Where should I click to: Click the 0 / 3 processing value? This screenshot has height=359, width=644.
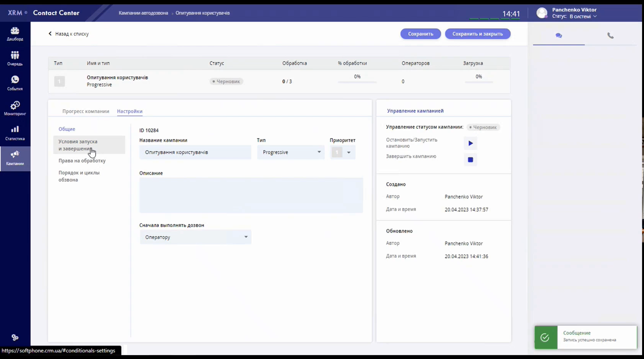coord(287,81)
